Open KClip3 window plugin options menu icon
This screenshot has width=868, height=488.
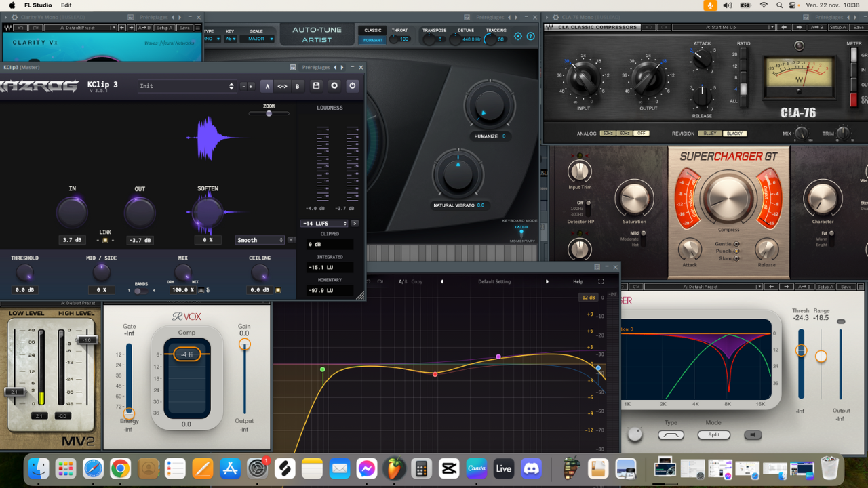(x=293, y=67)
